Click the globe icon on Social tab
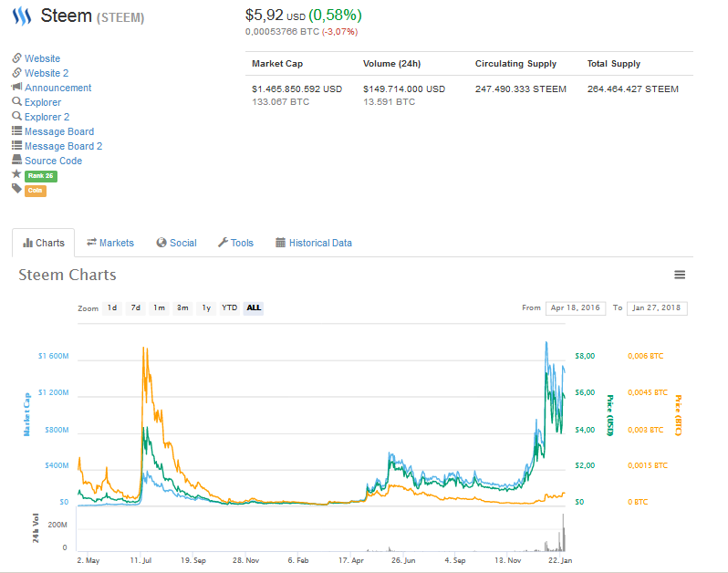 pyautogui.click(x=161, y=243)
